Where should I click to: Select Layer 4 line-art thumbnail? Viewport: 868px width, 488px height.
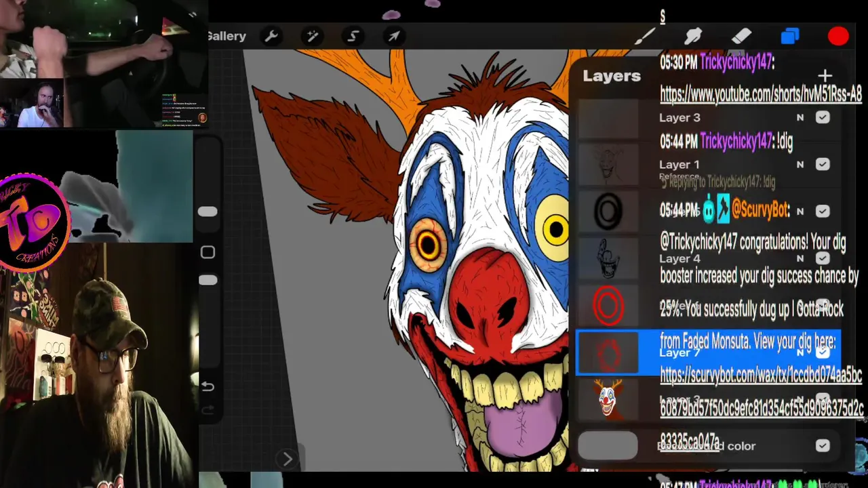tap(608, 259)
